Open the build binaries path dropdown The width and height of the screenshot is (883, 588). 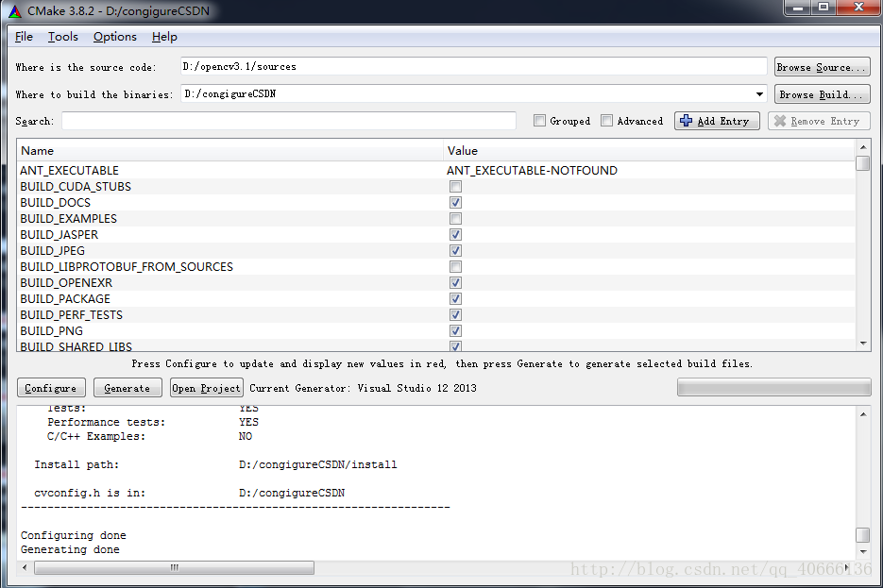[x=759, y=94]
